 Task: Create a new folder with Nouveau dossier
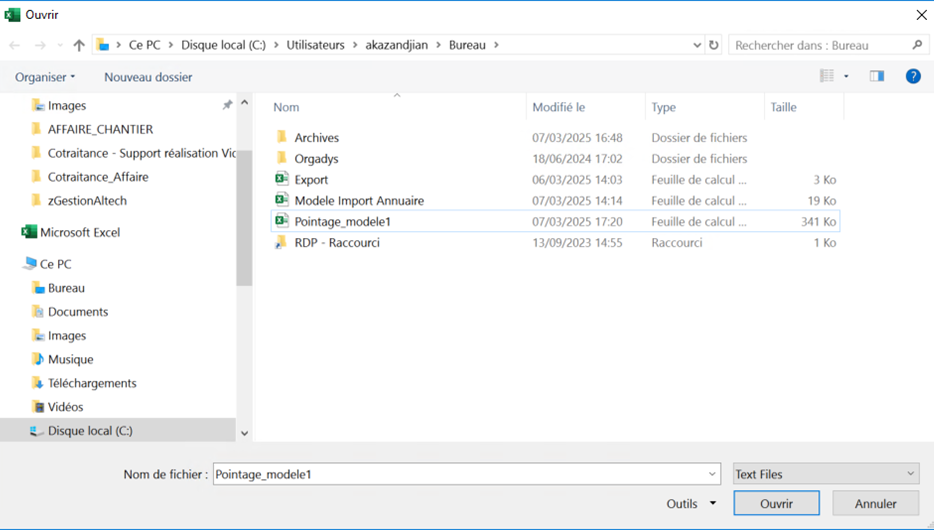[x=148, y=77]
